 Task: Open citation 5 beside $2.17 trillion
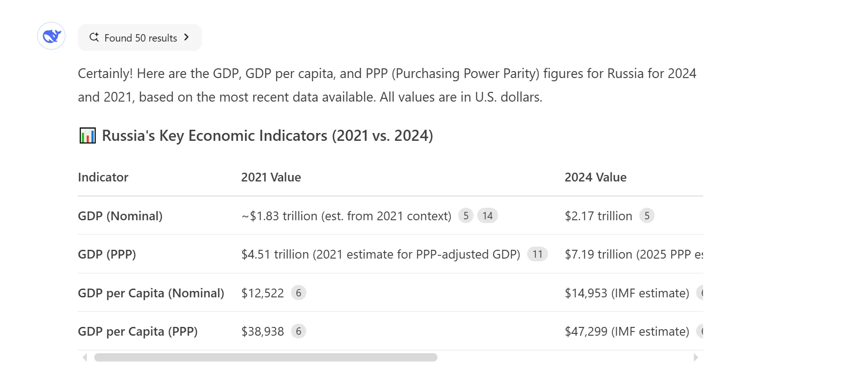pyautogui.click(x=647, y=216)
